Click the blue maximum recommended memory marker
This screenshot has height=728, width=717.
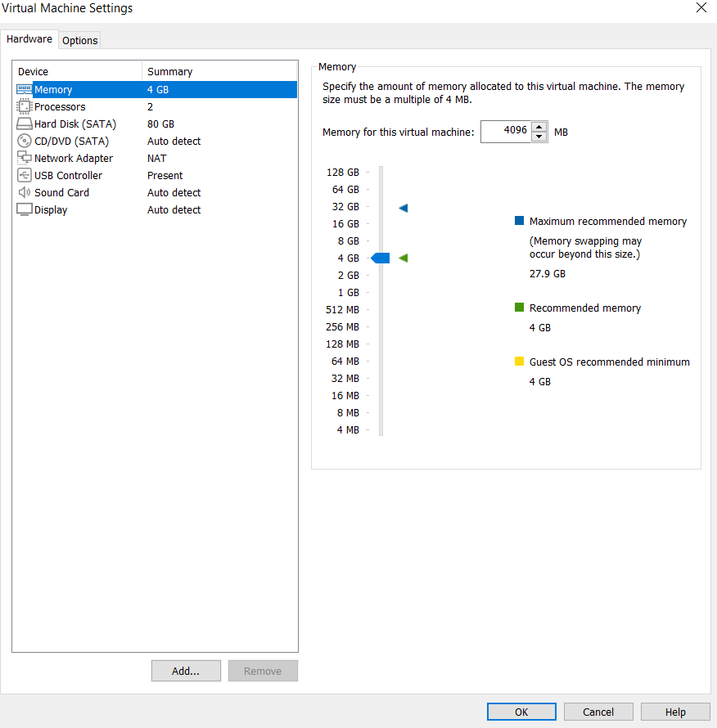click(x=404, y=208)
